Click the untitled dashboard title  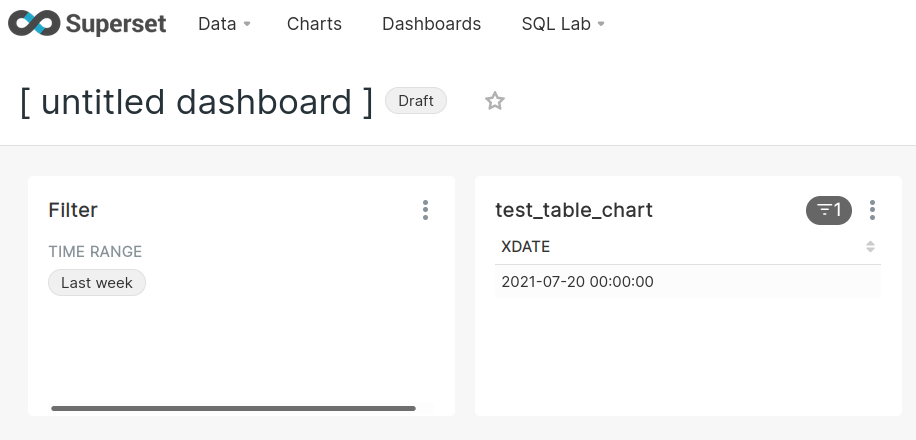pyautogui.click(x=197, y=102)
